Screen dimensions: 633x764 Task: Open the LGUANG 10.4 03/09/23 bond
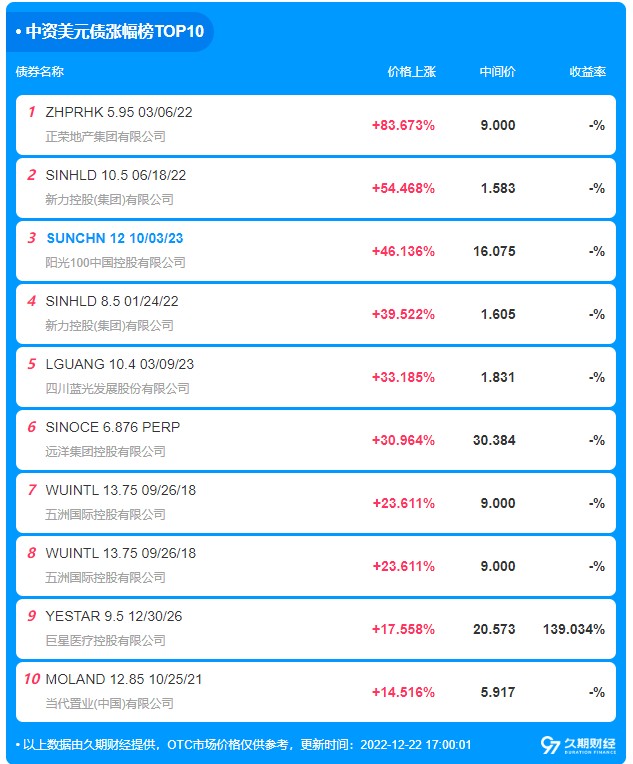[119, 364]
